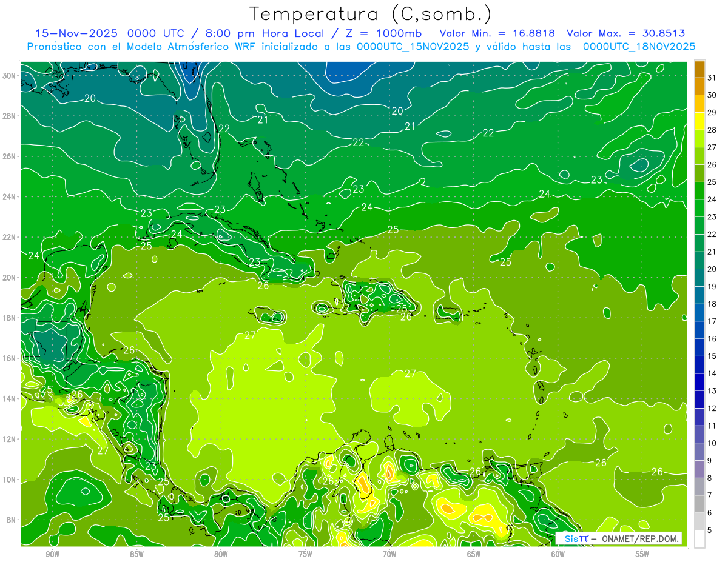Click the '8N' latitude axis label

point(12,520)
